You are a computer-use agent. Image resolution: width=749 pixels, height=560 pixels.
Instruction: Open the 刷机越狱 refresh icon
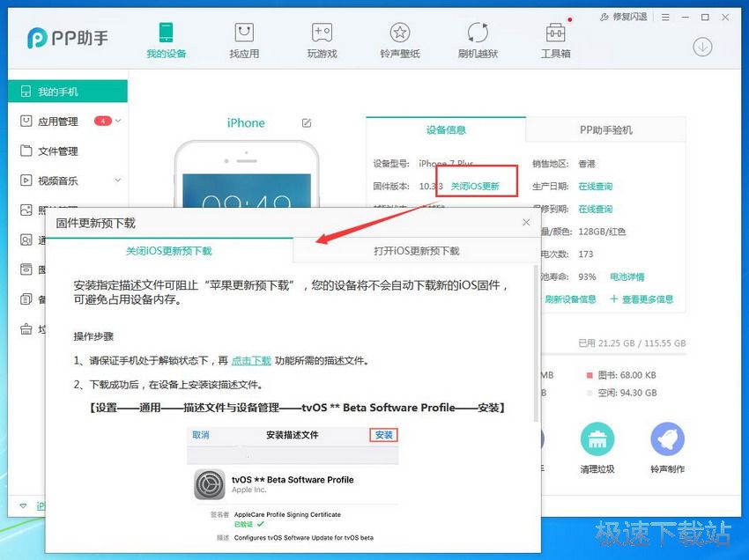478,41
